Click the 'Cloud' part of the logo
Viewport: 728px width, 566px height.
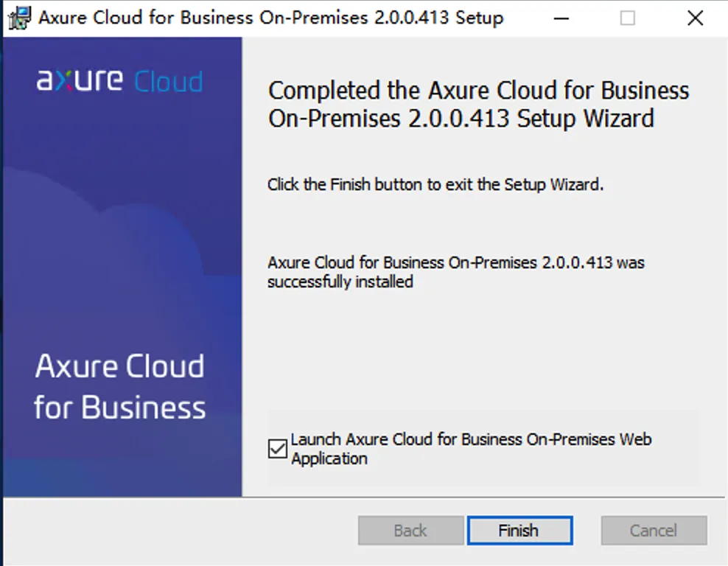(168, 81)
